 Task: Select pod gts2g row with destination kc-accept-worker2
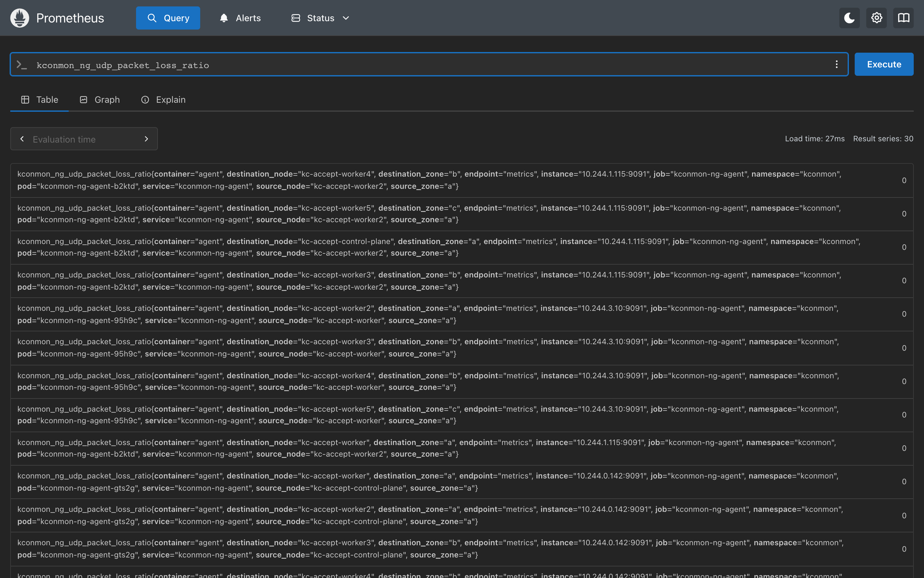tap(462, 515)
